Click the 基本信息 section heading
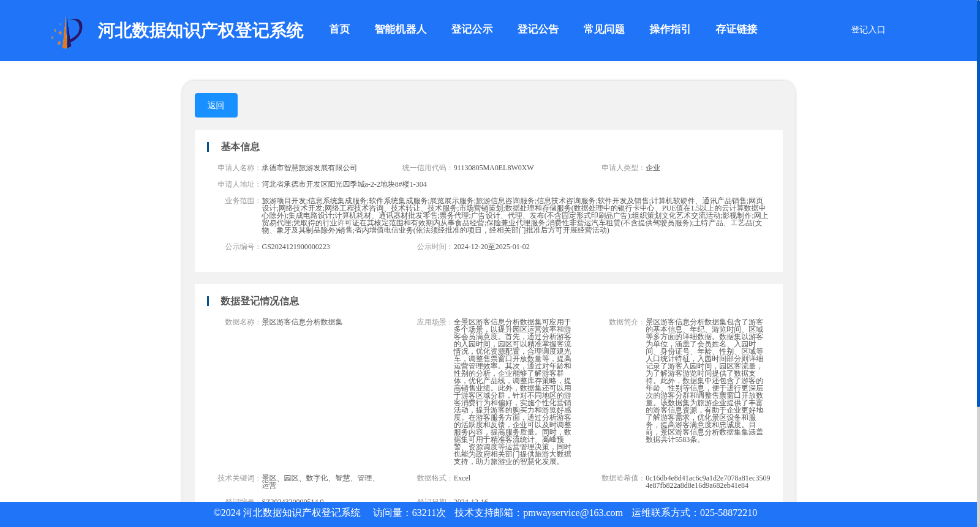Viewport: 980px width, 527px height. (x=240, y=147)
